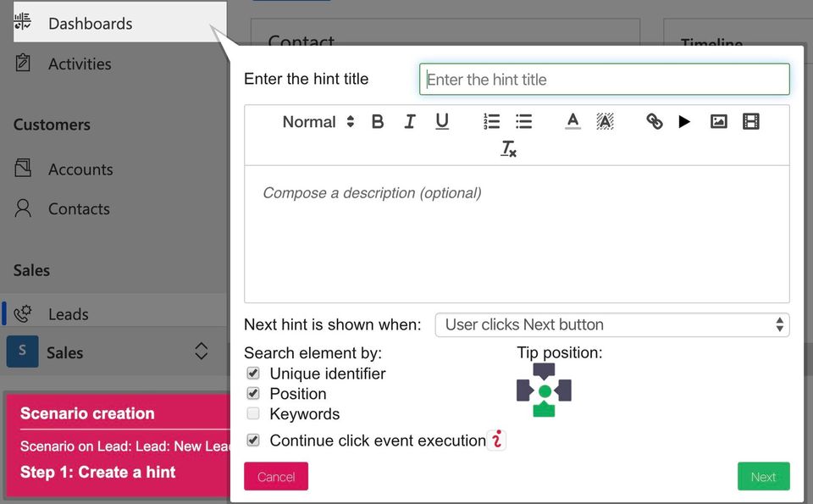This screenshot has width=813, height=504.
Task: Select the center tip position dot
Action: [x=545, y=391]
